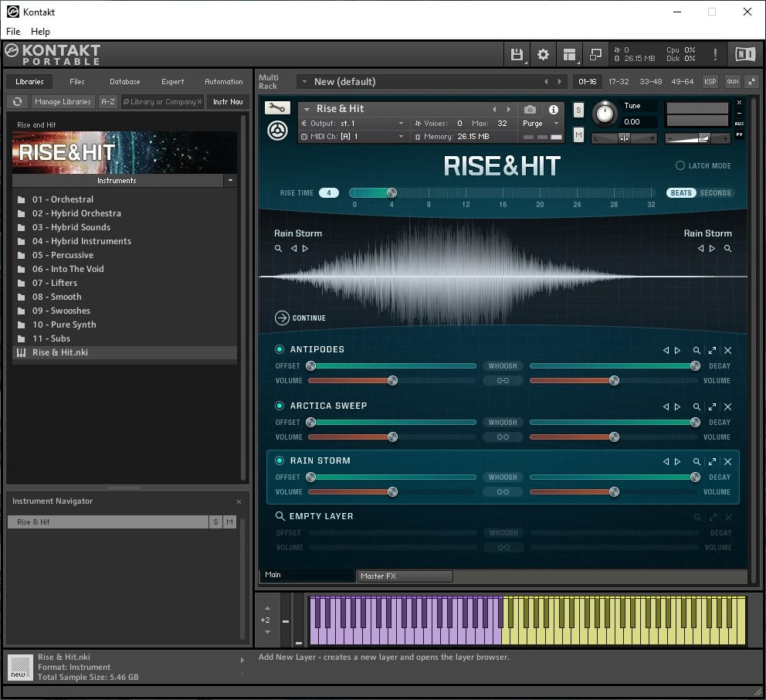Screen dimensions: 766x700
Task: Toggle Antipodes layer on/off
Action: [x=280, y=349]
